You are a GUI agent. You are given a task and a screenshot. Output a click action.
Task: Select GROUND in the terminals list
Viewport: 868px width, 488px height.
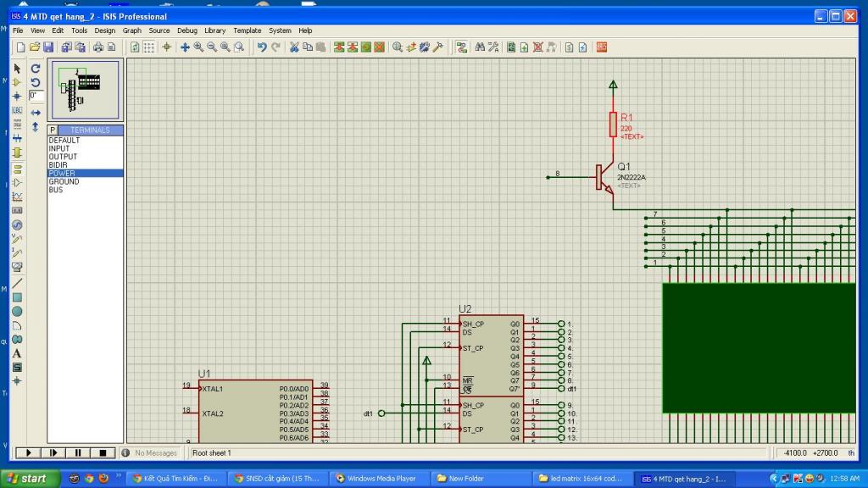tap(64, 181)
